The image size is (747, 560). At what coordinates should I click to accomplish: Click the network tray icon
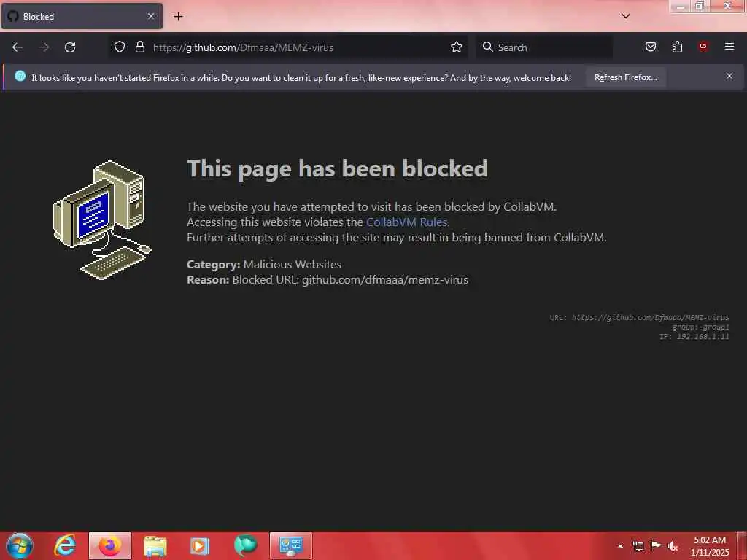click(x=638, y=546)
